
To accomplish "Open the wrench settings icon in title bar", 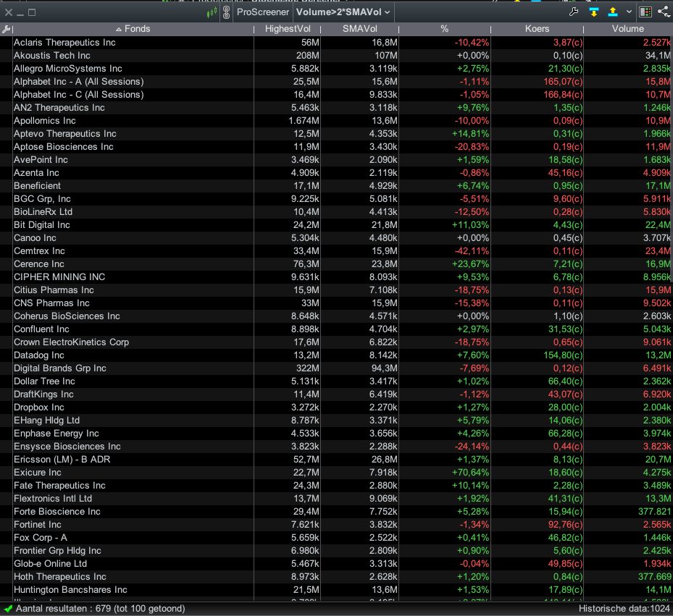I will pyautogui.click(x=574, y=12).
